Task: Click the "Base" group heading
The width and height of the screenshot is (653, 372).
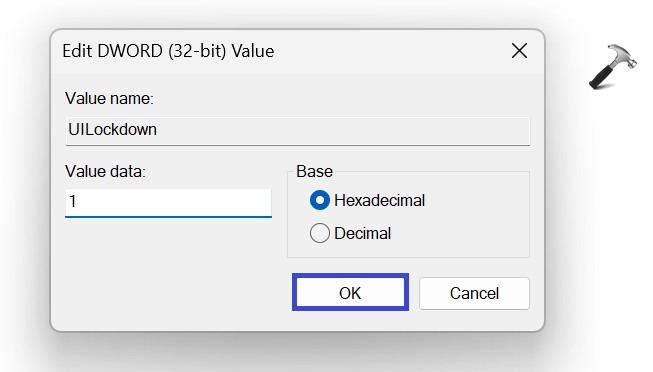Action: (314, 171)
